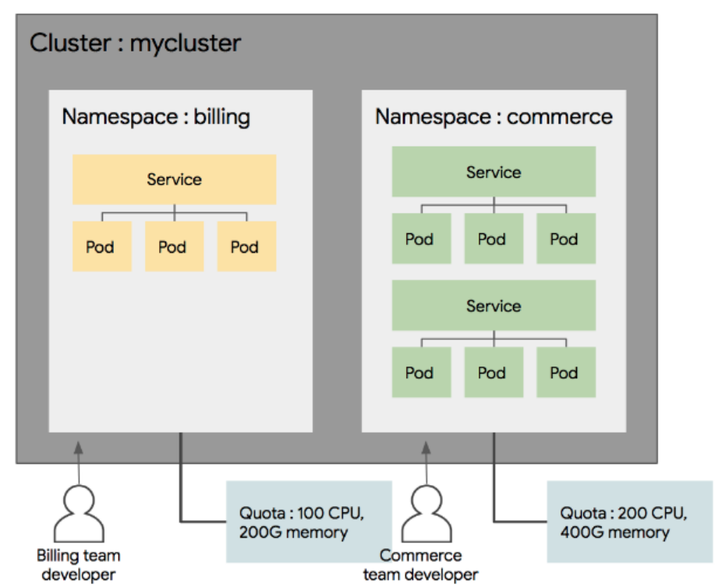Click the "Cluster : mycluster" title

coord(135,42)
